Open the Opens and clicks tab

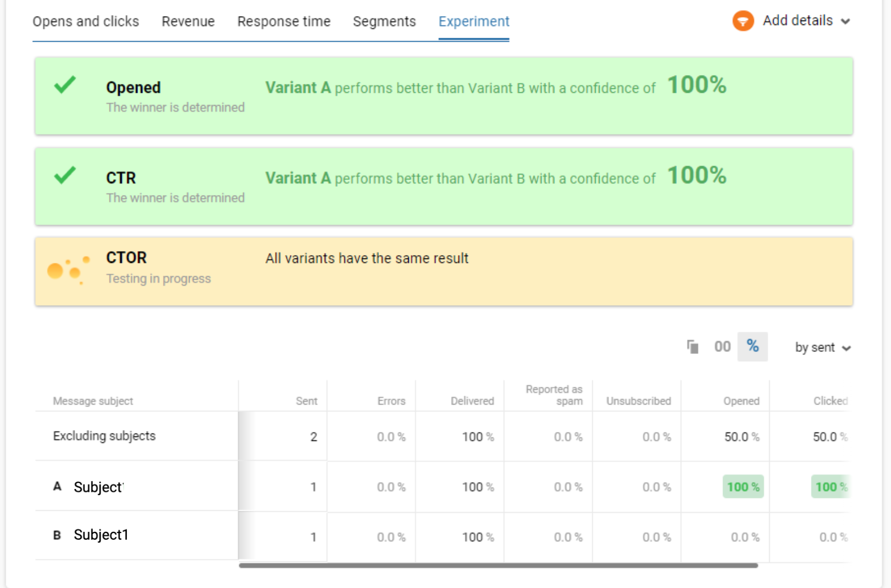(x=86, y=21)
